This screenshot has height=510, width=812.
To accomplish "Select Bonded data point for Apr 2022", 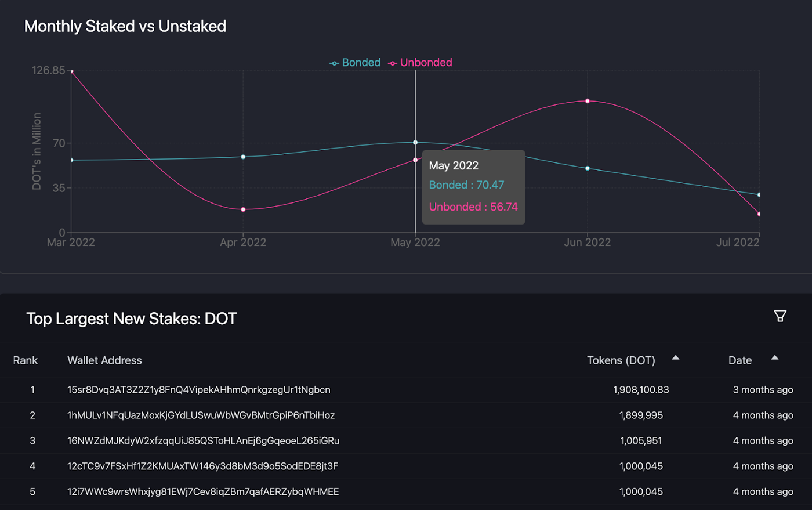I will [x=243, y=157].
